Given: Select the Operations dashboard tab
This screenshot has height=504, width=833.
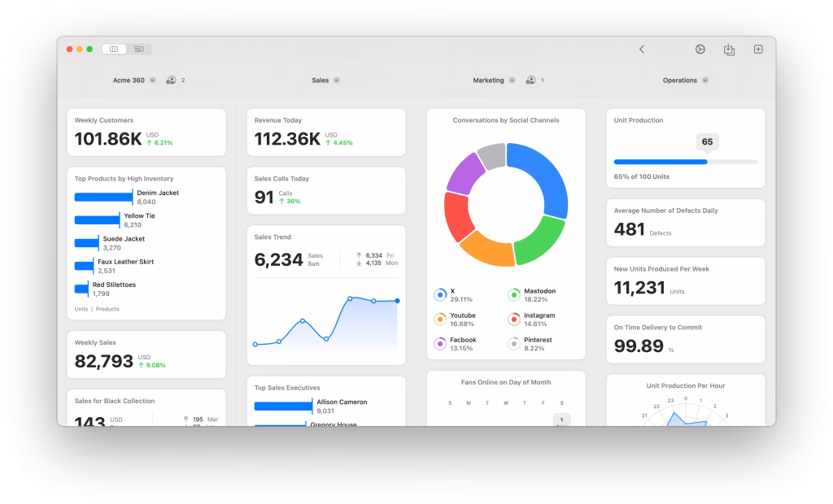Looking at the screenshot, I should (x=679, y=80).
